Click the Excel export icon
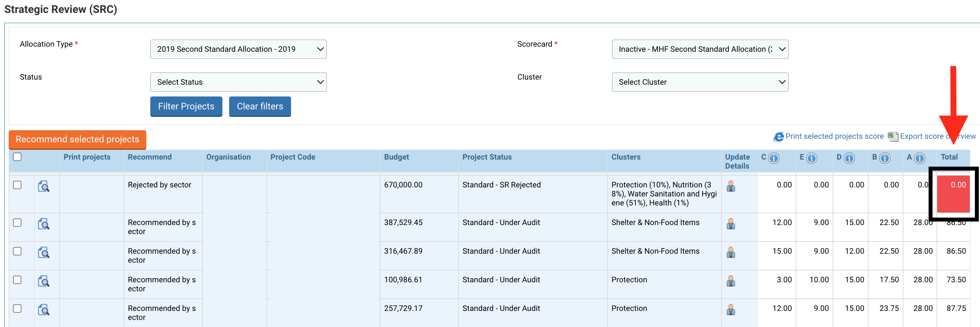The height and width of the screenshot is (327, 980). tap(893, 136)
